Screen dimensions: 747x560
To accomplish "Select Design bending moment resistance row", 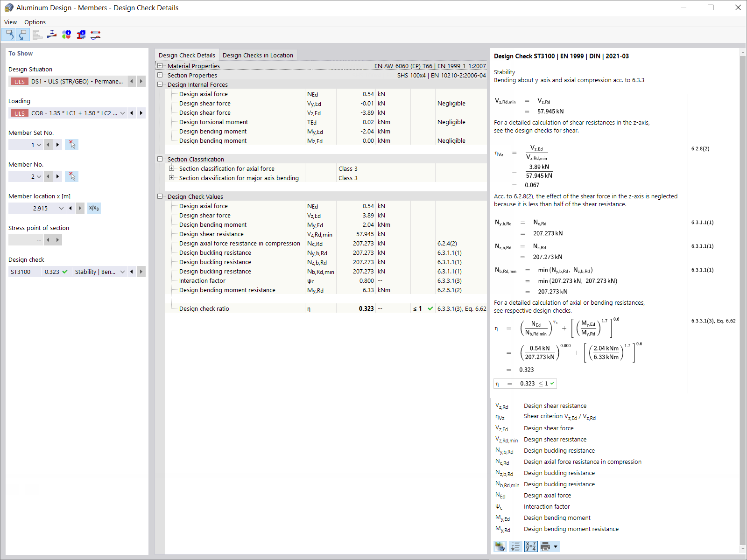I will tap(326, 290).
